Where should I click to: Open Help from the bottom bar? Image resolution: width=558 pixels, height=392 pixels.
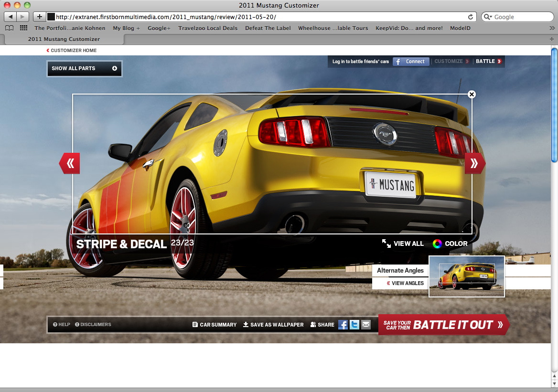click(62, 325)
